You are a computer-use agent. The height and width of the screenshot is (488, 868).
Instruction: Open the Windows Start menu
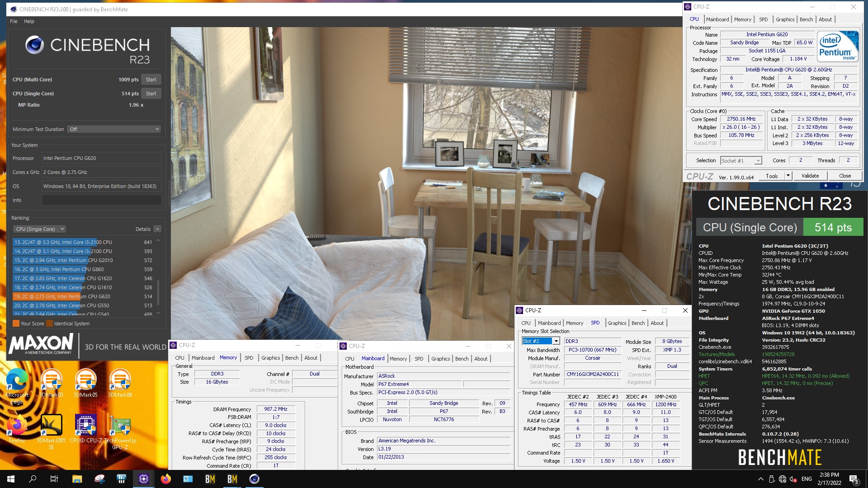click(x=11, y=479)
